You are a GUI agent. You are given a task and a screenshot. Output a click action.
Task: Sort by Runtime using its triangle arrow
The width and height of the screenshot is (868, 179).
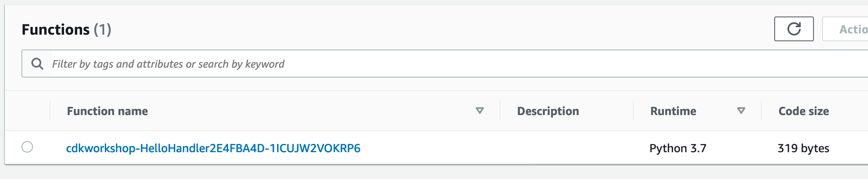741,111
